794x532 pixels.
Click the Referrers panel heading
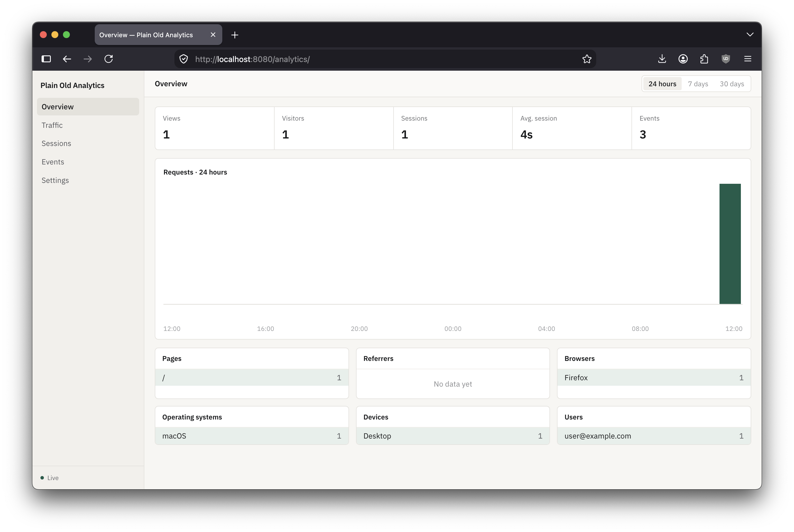point(378,359)
